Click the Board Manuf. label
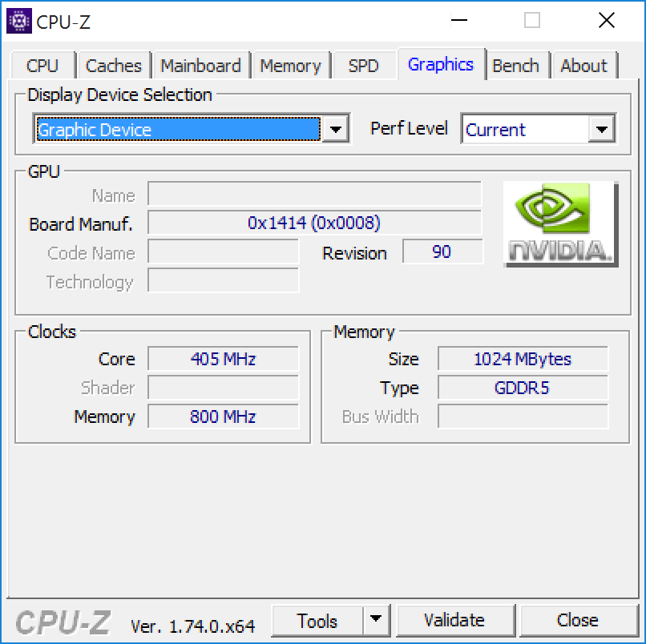Viewport: 646px width, 644px height. [x=81, y=224]
